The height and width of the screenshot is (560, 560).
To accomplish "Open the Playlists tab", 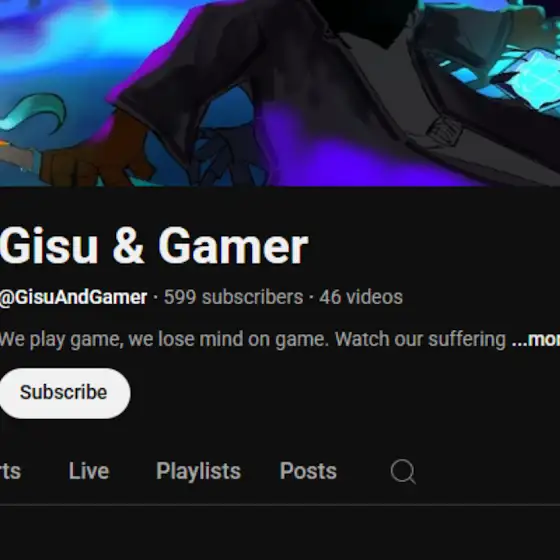I will (199, 471).
